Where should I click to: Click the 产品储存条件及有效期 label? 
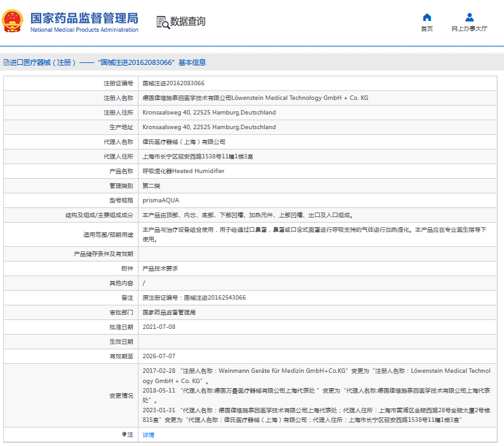[x=104, y=254]
